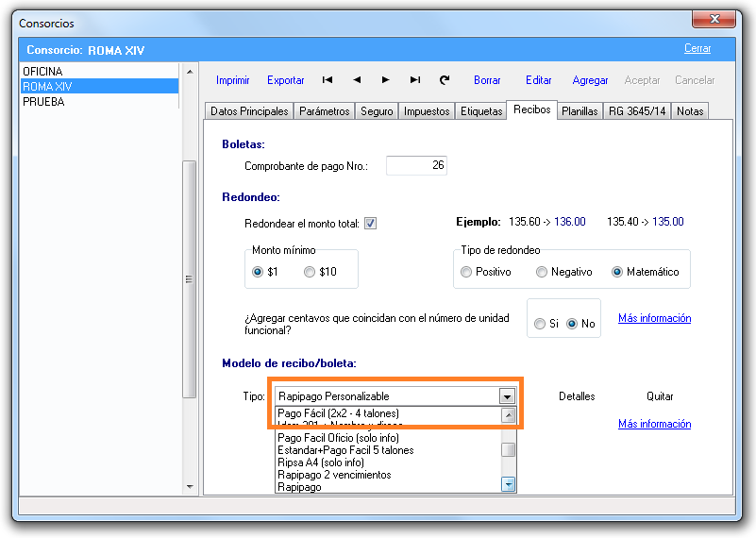
Task: Open the Tipo receipt model dropdown
Action: tap(507, 396)
